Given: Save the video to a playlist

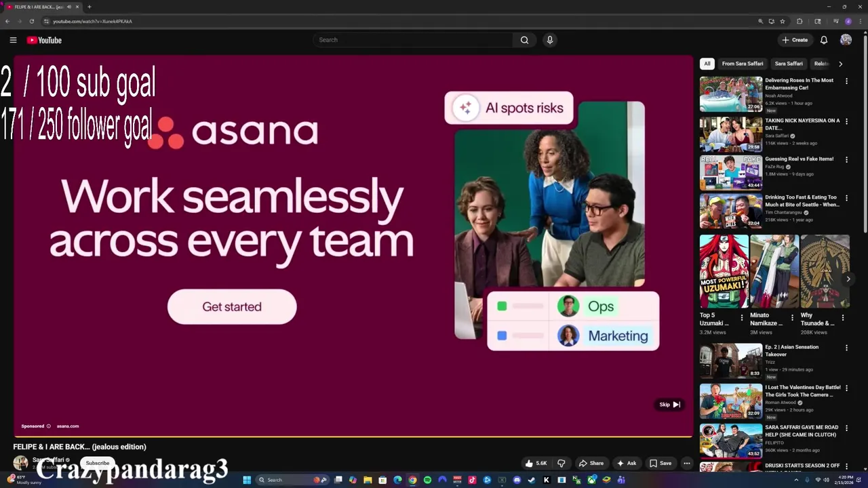Looking at the screenshot, I should (x=660, y=463).
